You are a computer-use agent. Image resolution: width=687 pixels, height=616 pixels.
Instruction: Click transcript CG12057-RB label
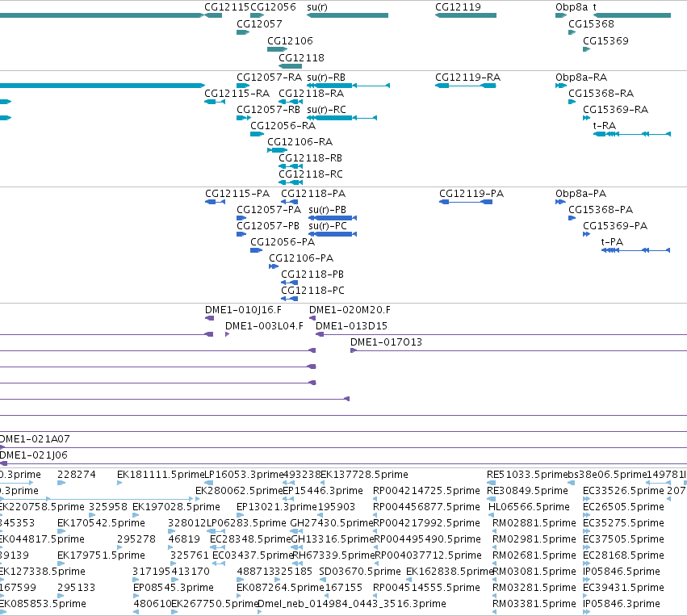click(269, 110)
